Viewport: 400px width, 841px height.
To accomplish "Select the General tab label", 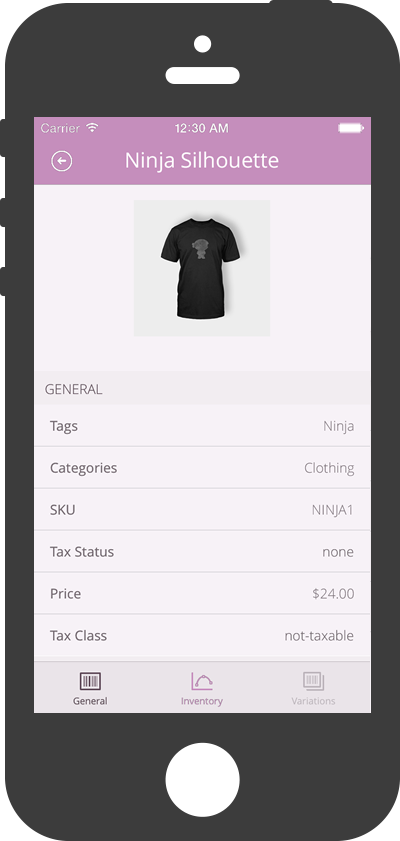I will [90, 701].
